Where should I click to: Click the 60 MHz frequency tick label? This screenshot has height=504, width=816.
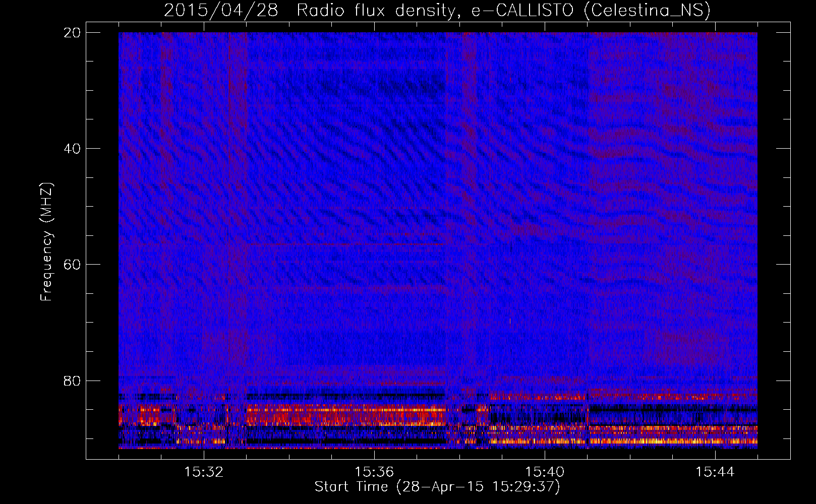coord(72,265)
